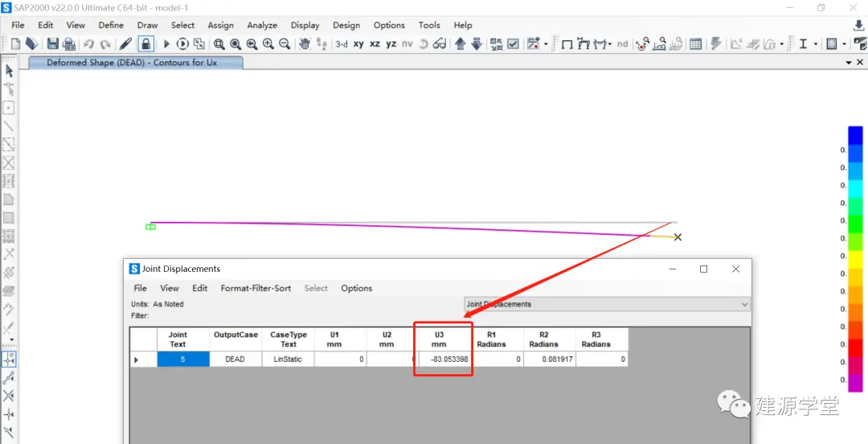Select the Pan hand tool

(x=305, y=43)
